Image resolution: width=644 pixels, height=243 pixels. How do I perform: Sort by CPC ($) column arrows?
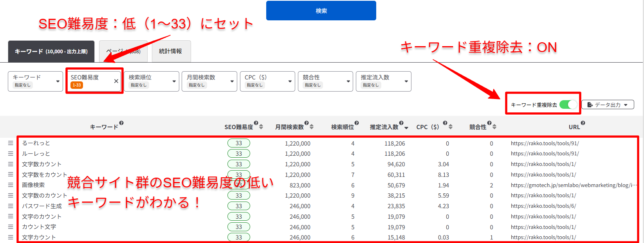(x=451, y=127)
